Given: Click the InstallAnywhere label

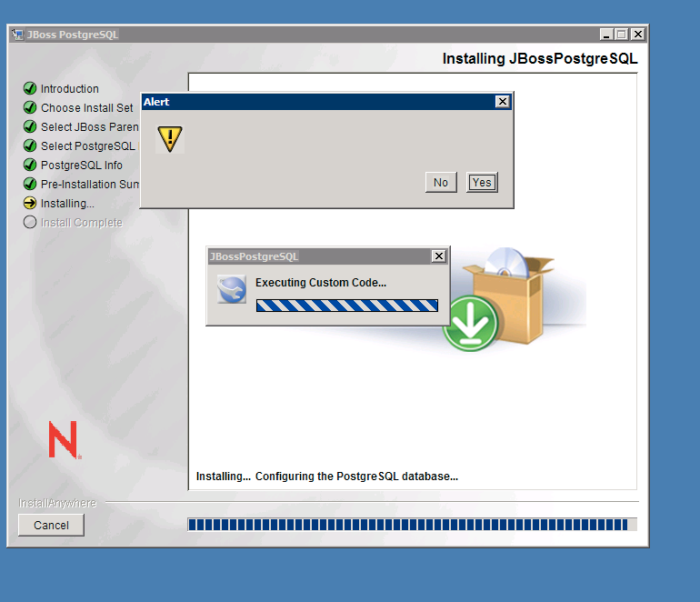Looking at the screenshot, I should pyautogui.click(x=57, y=503).
